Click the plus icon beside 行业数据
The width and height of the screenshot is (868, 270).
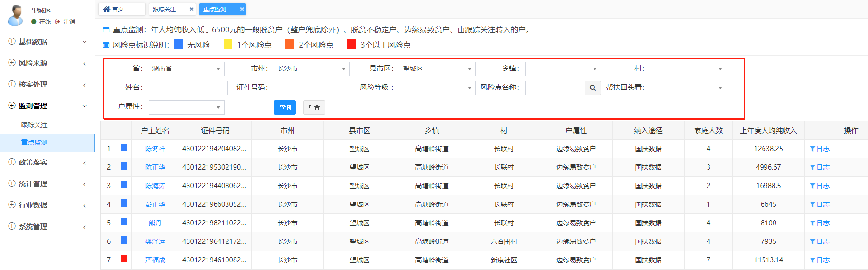[12, 205]
